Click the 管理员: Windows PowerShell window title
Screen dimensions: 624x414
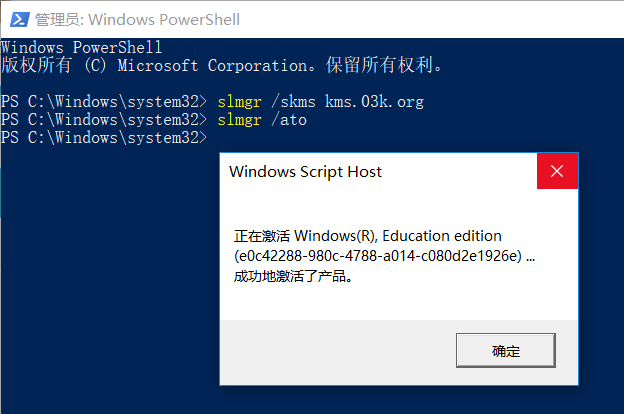pyautogui.click(x=137, y=20)
